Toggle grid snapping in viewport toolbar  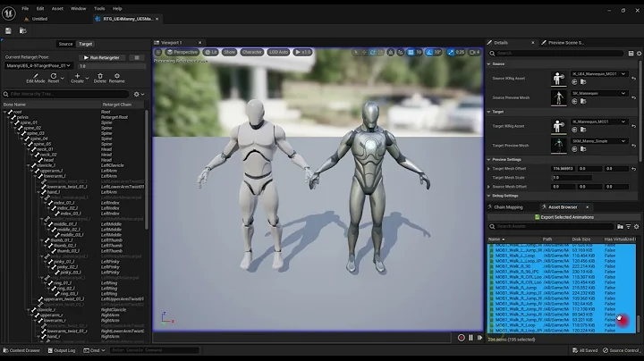(x=411, y=52)
